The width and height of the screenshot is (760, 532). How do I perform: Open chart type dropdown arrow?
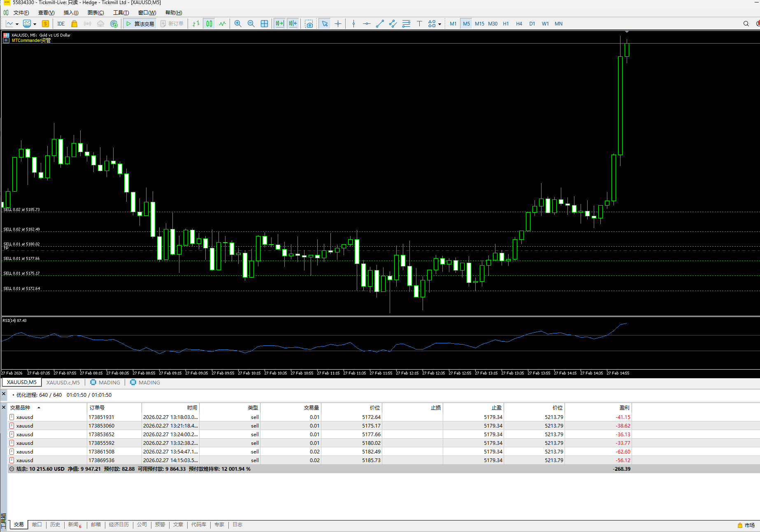17,24
